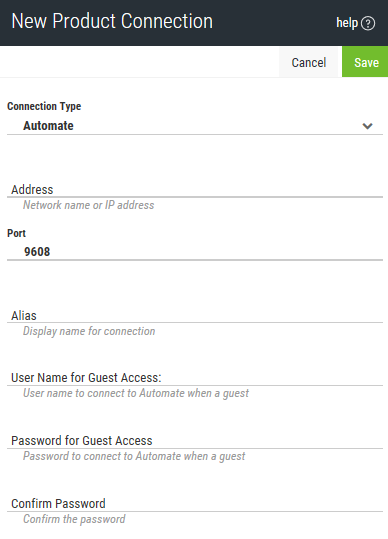This screenshot has height=539, width=388.
Task: Expand the chevron arrow beside Automate
Action: [367, 126]
